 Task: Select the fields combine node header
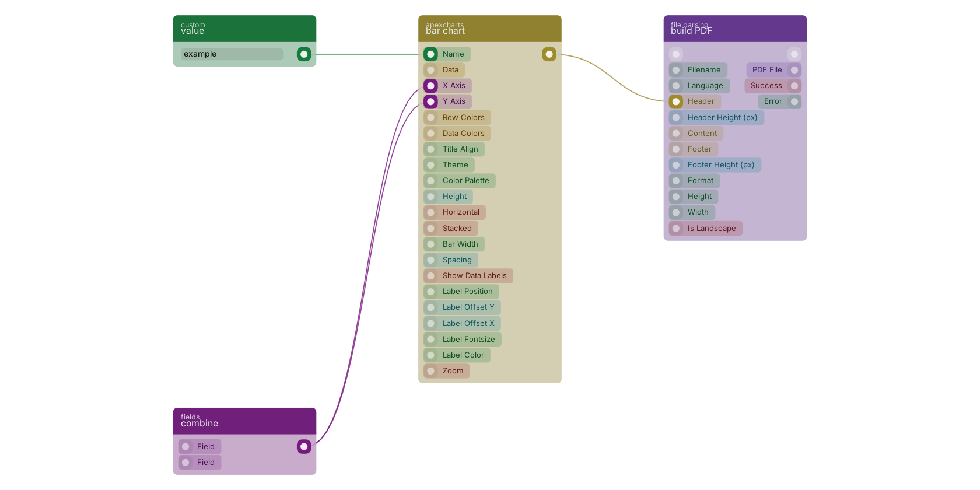coord(244,421)
